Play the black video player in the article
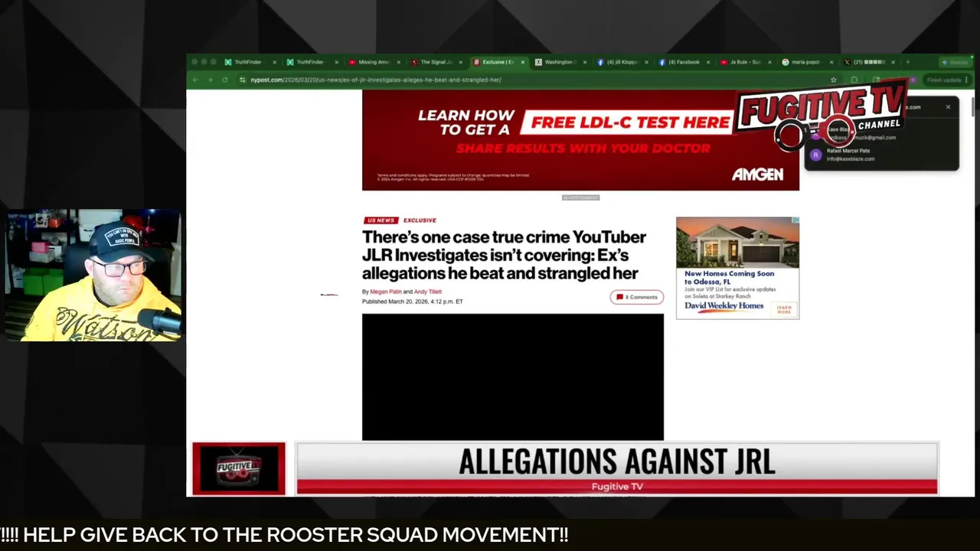 513,377
